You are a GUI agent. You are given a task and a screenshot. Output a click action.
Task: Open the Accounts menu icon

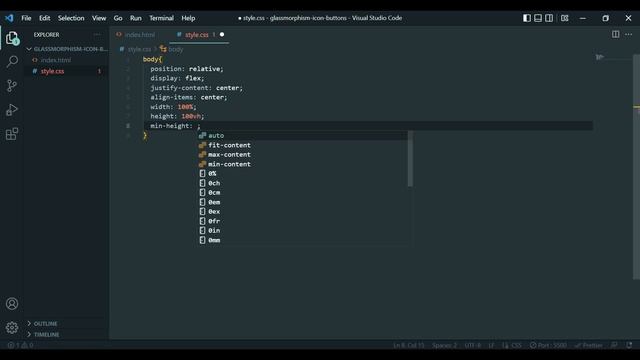point(12,304)
